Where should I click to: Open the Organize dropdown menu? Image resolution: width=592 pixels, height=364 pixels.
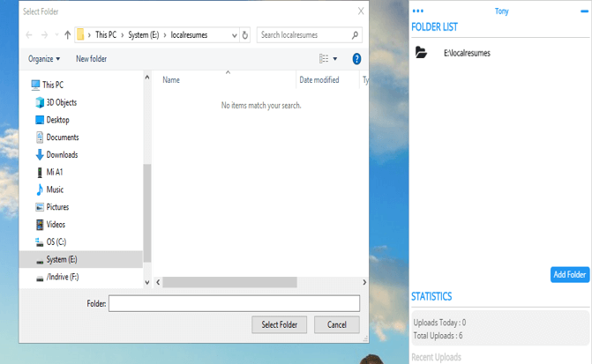click(x=44, y=59)
